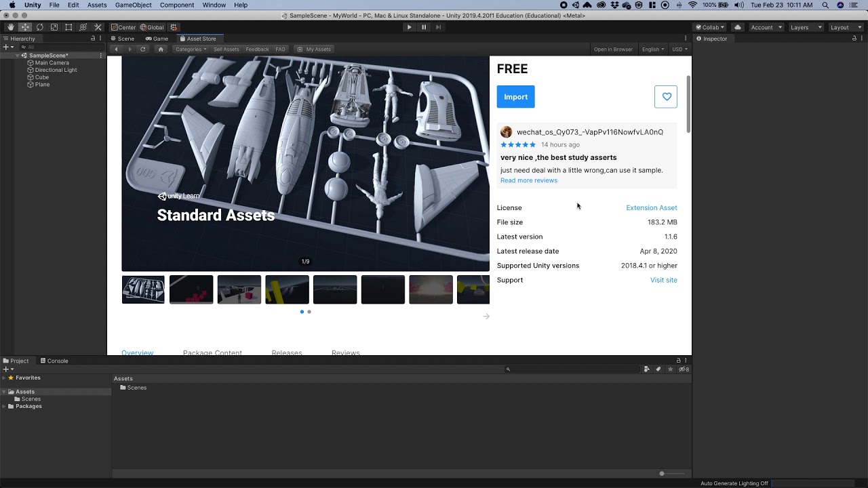The image size is (868, 488).
Task: Open Read more reviews link
Action: pyautogui.click(x=529, y=180)
